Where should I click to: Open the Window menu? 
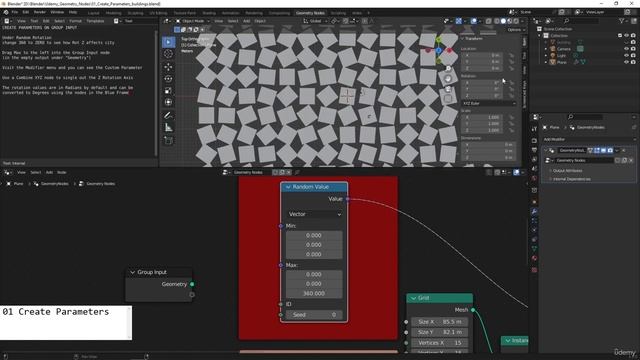[57, 12]
